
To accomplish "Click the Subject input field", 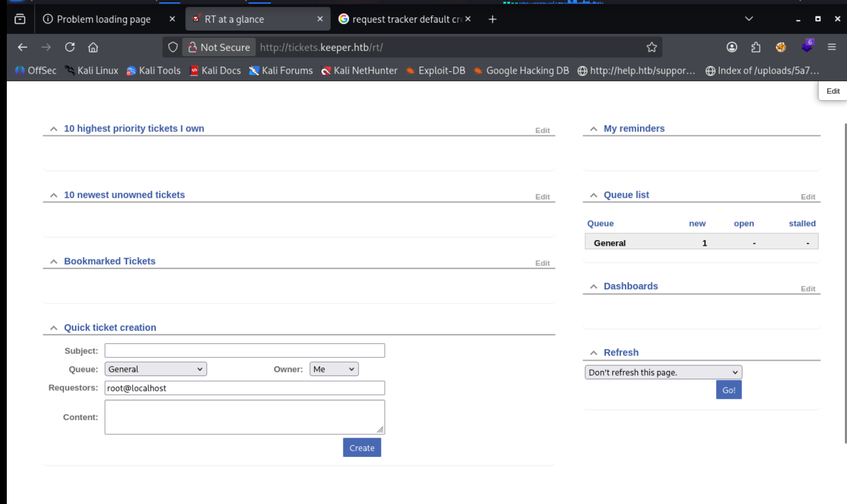I will click(244, 351).
